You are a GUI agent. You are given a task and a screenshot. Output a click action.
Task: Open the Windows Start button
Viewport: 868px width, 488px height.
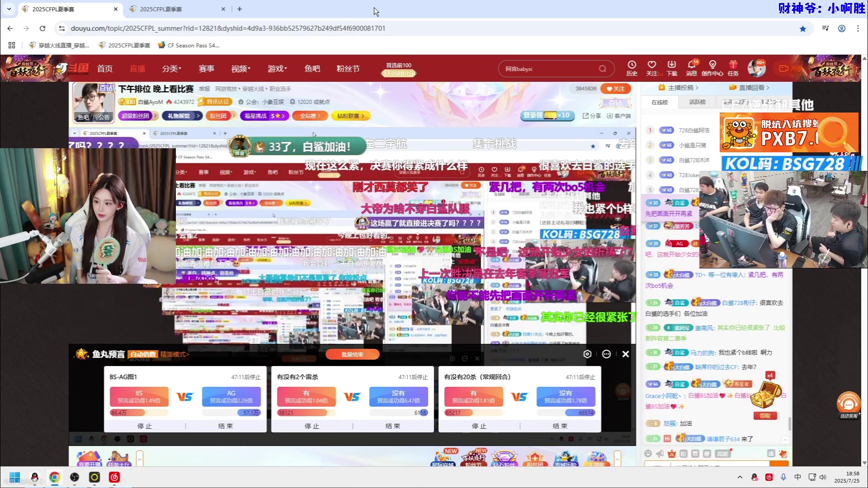14,477
